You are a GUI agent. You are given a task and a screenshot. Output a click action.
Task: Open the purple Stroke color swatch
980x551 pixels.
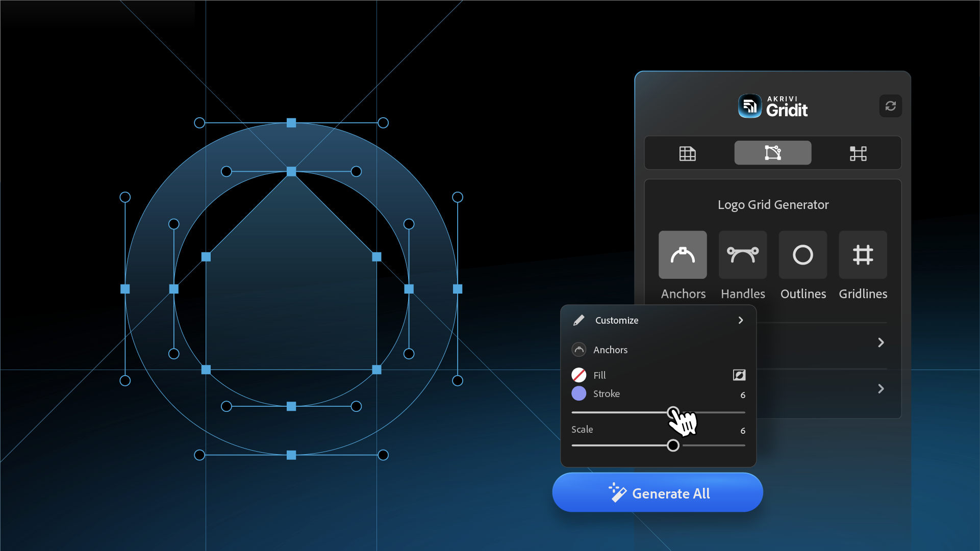click(x=579, y=393)
